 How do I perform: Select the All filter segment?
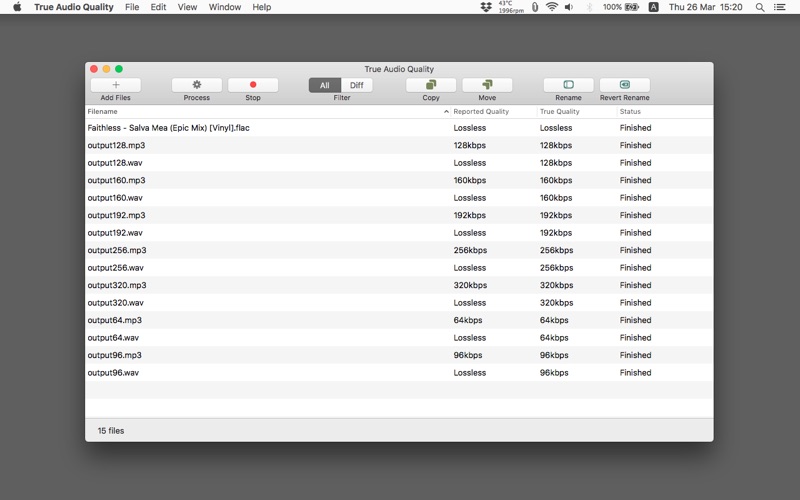click(x=324, y=85)
